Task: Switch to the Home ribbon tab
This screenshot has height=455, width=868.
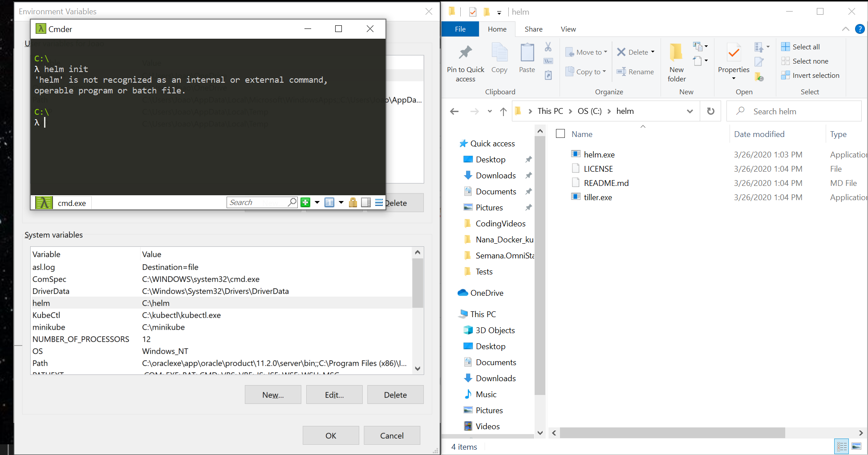Action: [497, 29]
